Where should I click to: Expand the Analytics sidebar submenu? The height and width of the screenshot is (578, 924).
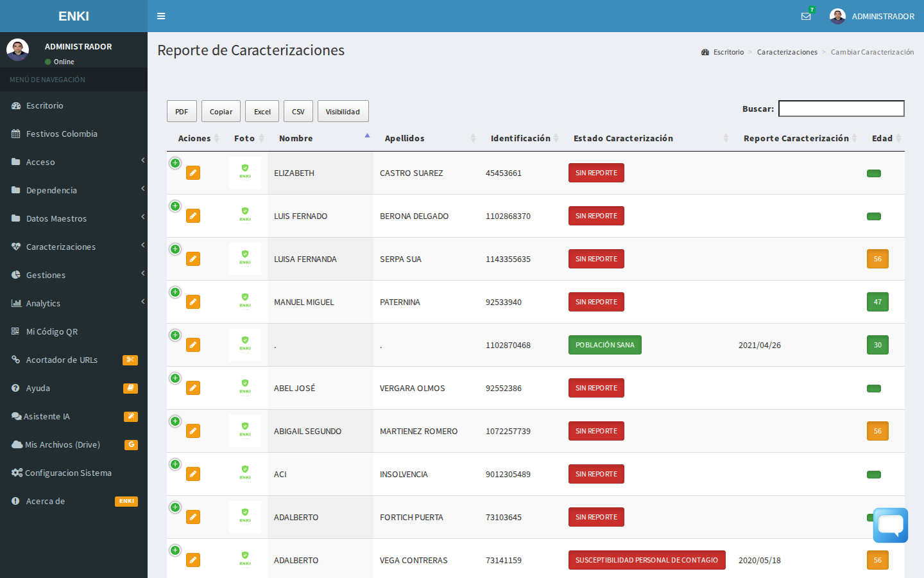tap(74, 303)
